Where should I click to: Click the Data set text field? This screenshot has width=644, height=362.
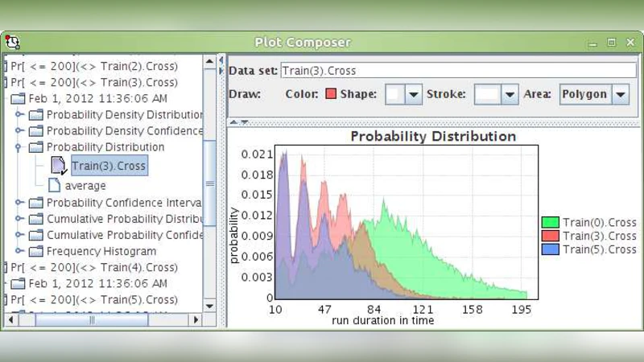[457, 71]
